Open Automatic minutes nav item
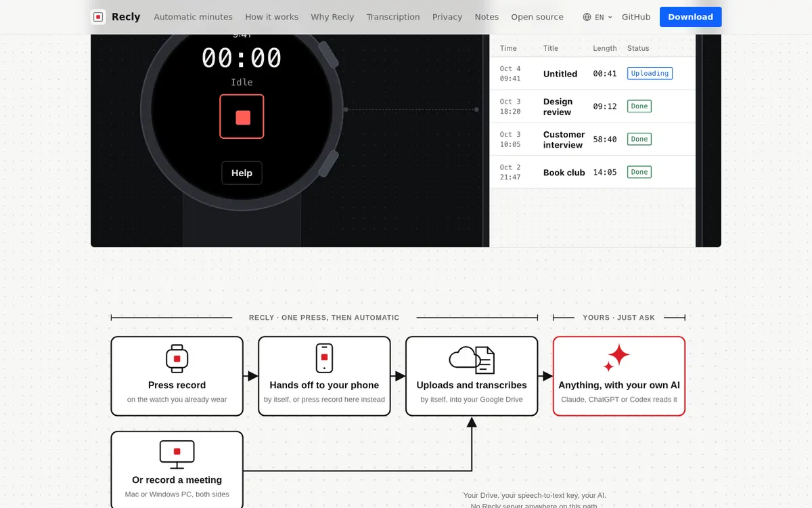 pos(193,17)
